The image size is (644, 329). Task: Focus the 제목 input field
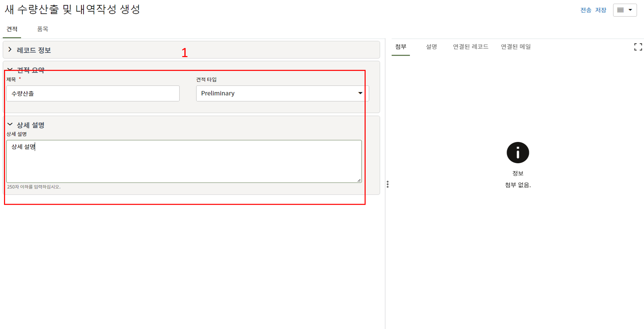click(x=93, y=93)
